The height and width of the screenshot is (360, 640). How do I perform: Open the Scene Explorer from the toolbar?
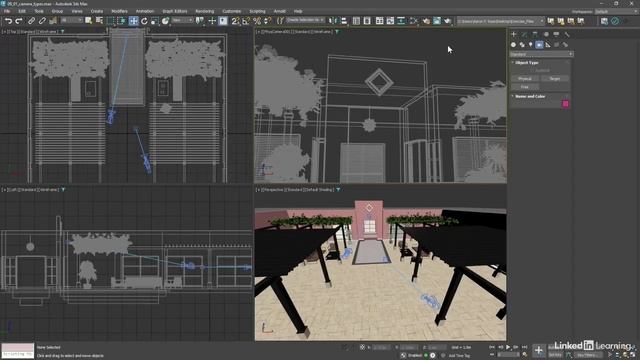click(x=356, y=21)
